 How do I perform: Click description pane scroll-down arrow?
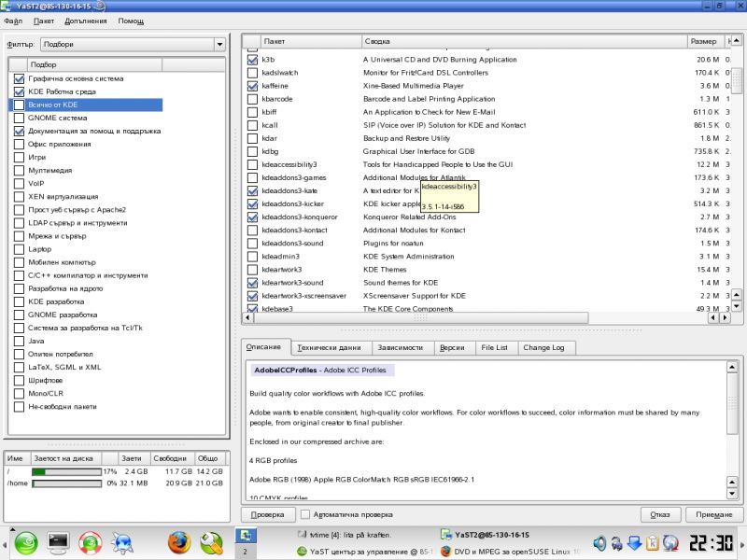pyautogui.click(x=732, y=494)
